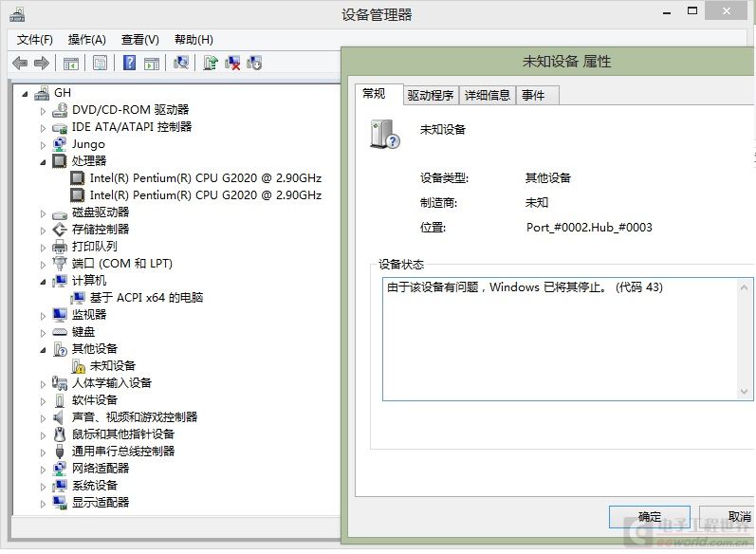The image size is (756, 554).
Task: Collapse the 处理器 node
Action: (x=43, y=162)
